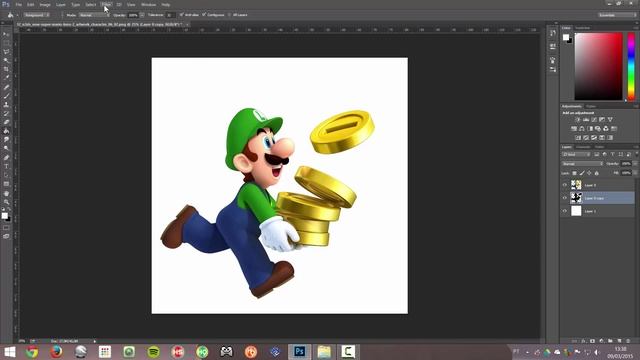Select the Eraser tool
This screenshot has height=360, width=640.
click(6, 122)
